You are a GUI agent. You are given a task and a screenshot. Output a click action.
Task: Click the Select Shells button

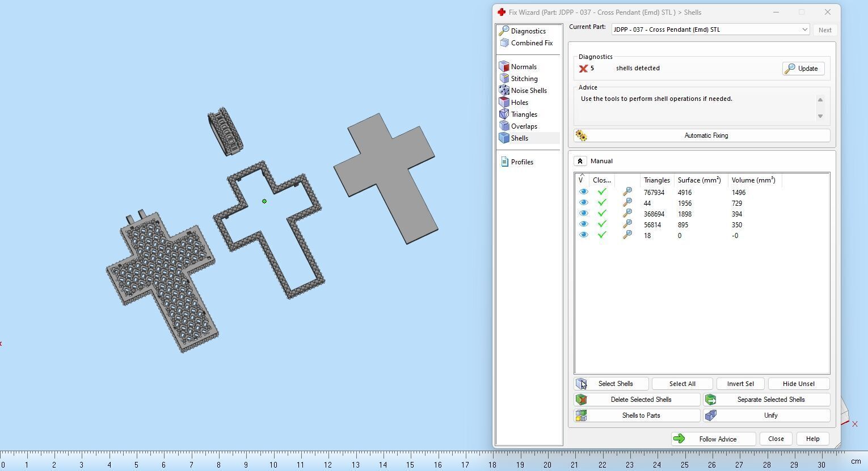click(x=612, y=384)
